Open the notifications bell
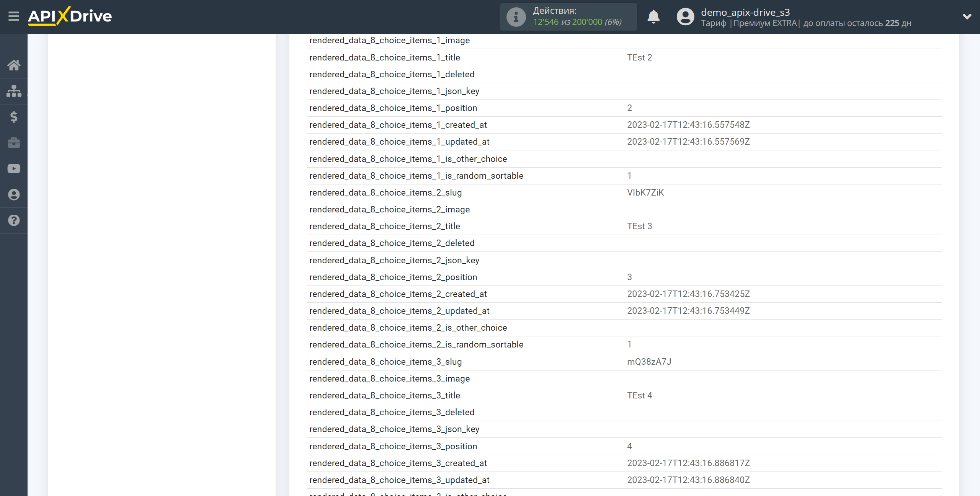980x496 pixels. (653, 17)
